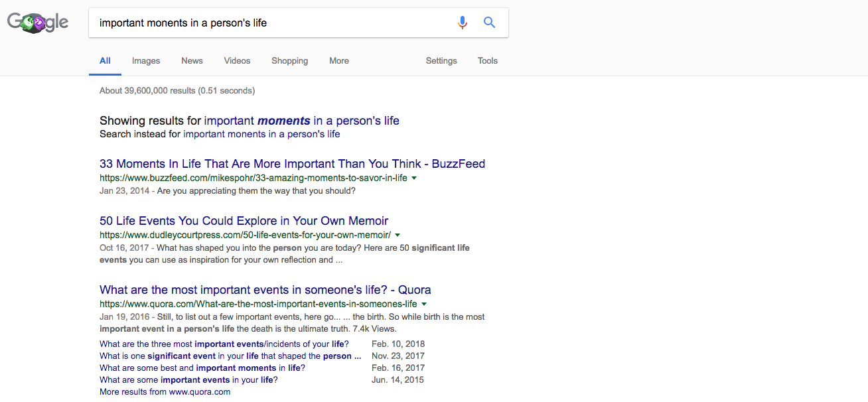Viewport: 868px width, 402px height.
Task: Expand the dropdown arrow beside the dudleycourtpress.com URL
Action: (x=398, y=235)
